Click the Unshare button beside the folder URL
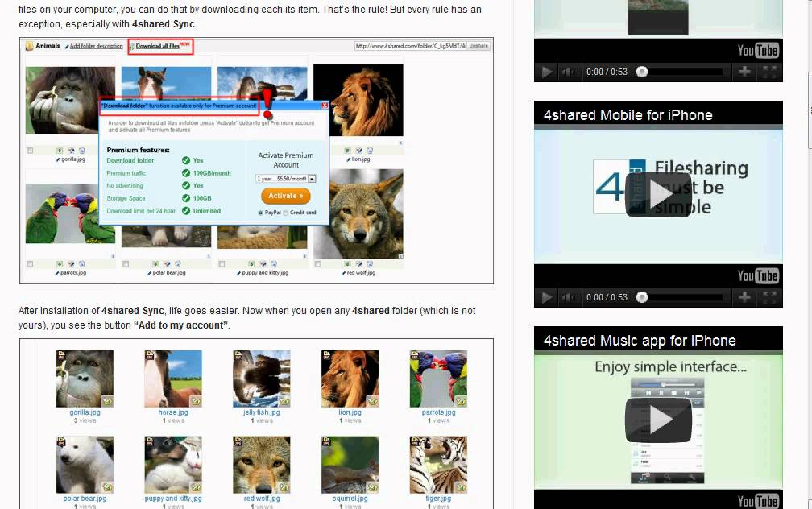The width and height of the screenshot is (812, 509). pyautogui.click(x=478, y=46)
